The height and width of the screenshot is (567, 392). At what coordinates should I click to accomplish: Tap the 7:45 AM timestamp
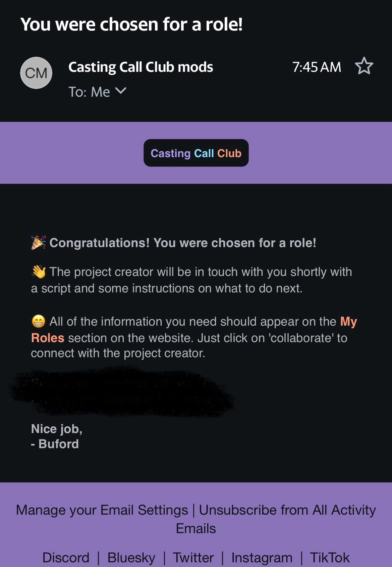(317, 67)
